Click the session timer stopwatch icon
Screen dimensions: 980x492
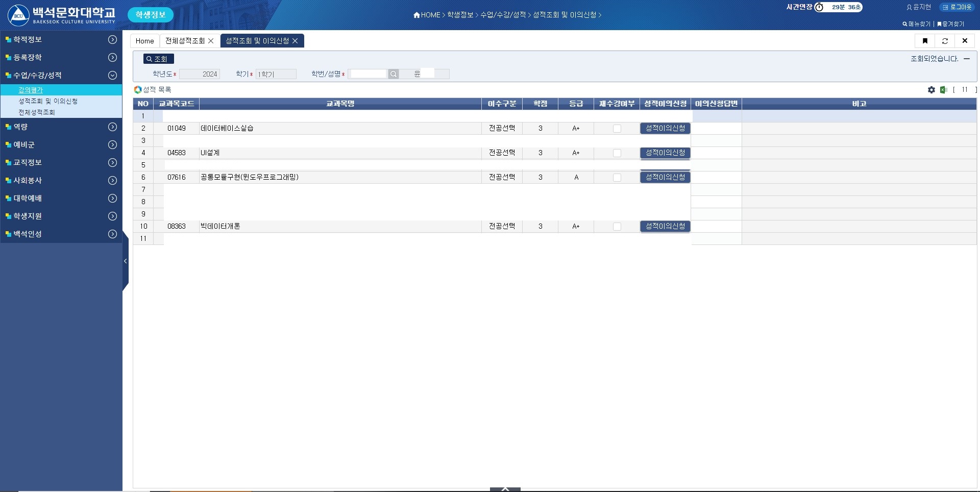pyautogui.click(x=819, y=7)
